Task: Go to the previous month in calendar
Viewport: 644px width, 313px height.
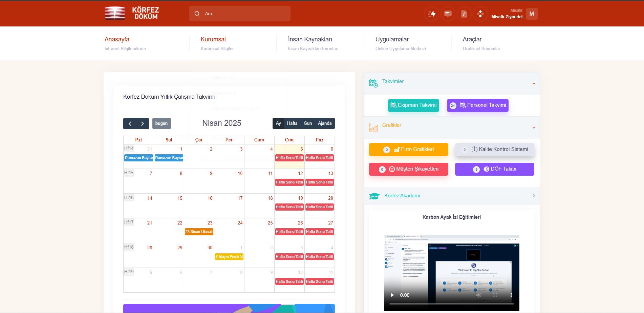Action: 130,124
